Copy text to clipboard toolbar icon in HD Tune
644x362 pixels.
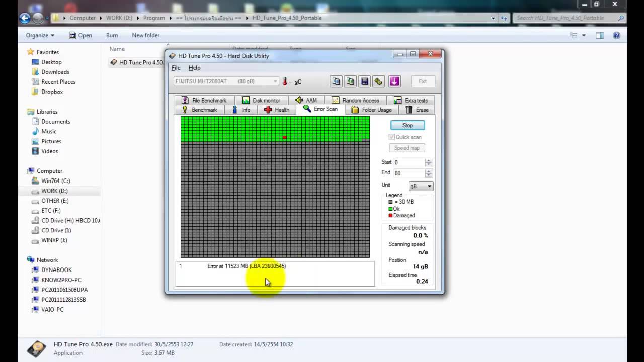tap(336, 81)
